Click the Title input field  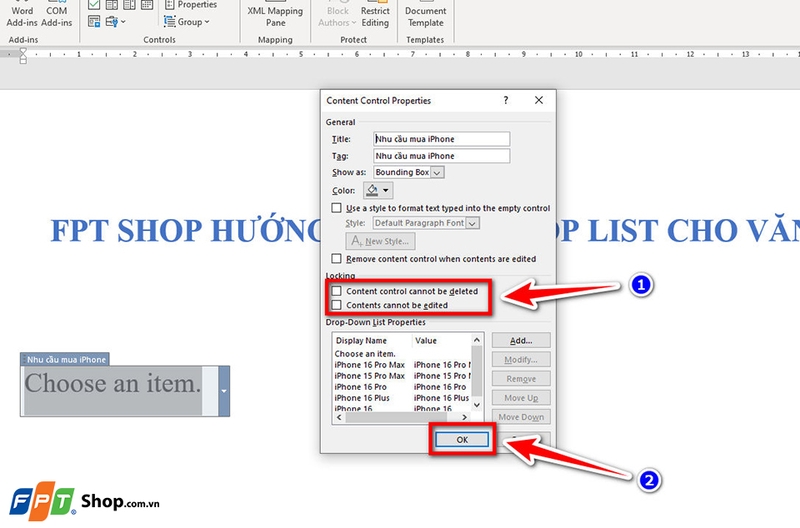click(x=441, y=139)
